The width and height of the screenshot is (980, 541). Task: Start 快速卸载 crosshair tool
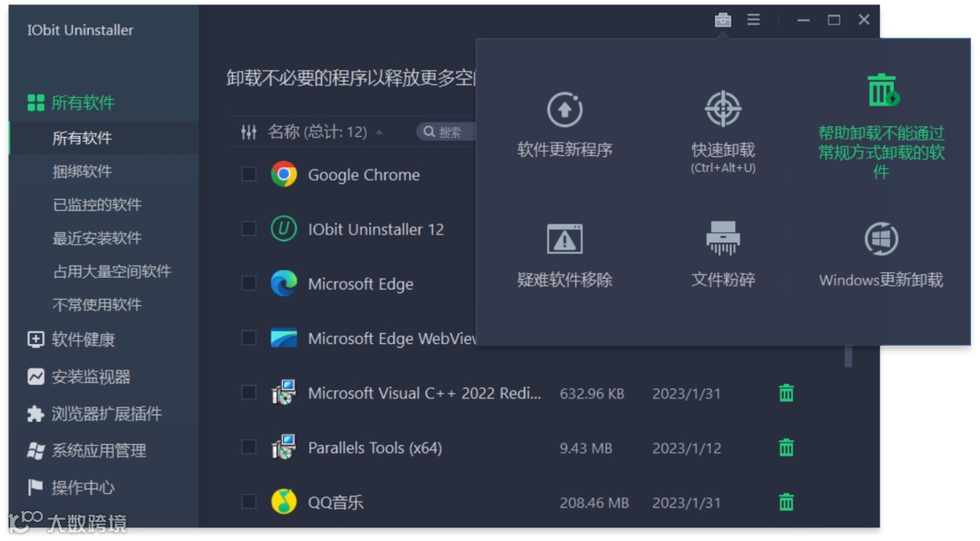tap(722, 132)
